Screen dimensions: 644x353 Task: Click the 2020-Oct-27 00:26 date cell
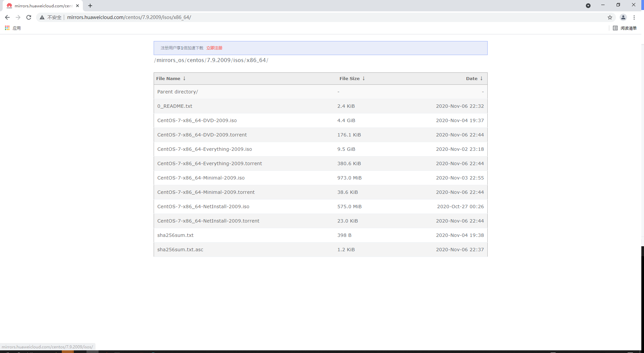460,207
